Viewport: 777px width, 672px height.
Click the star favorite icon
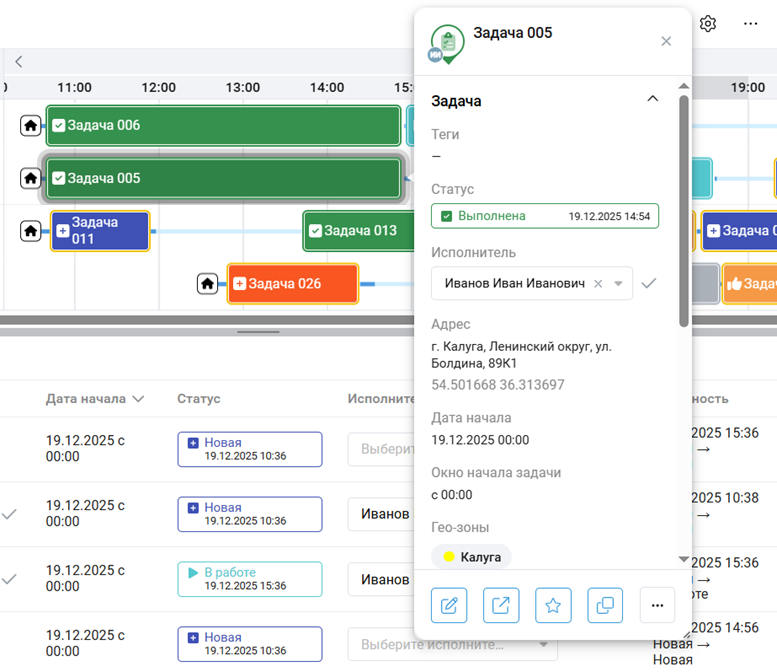[x=553, y=605]
